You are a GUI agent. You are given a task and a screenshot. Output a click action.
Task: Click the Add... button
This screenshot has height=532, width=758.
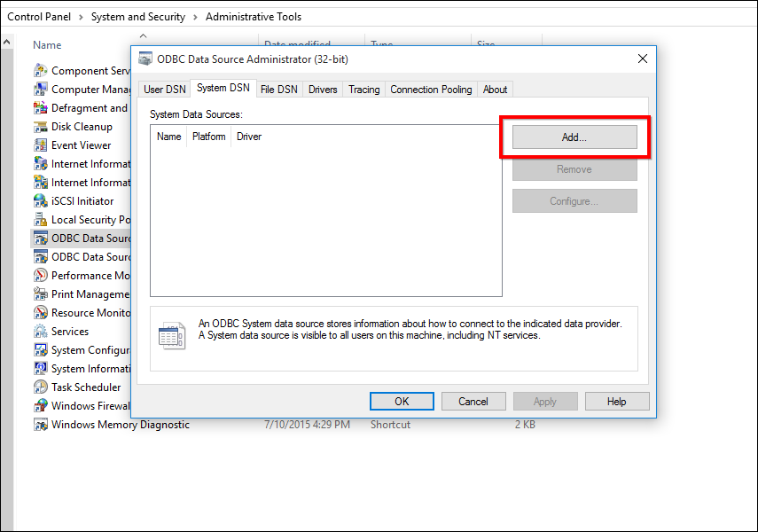(574, 137)
